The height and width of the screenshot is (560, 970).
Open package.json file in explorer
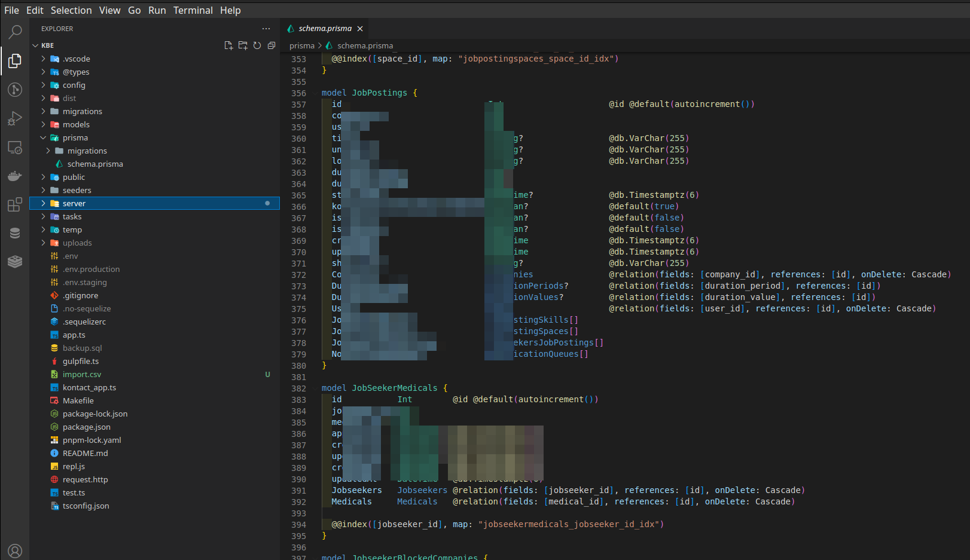86,427
